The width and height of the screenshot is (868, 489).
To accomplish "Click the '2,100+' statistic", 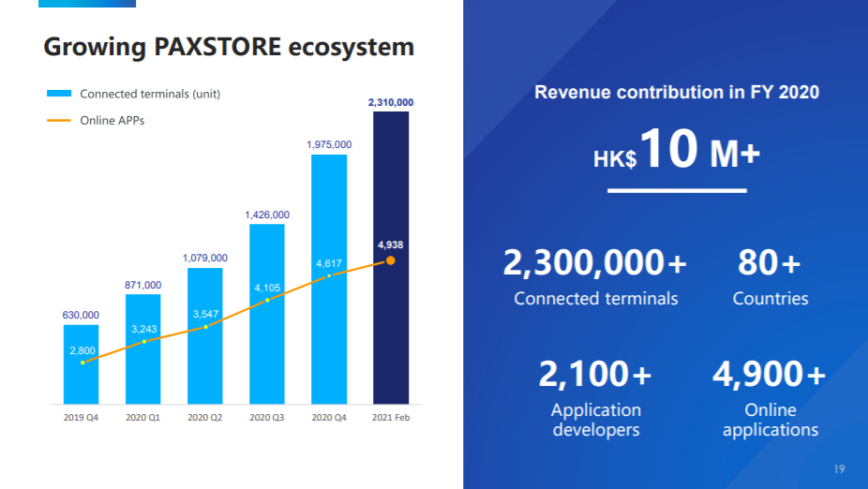I will (595, 374).
